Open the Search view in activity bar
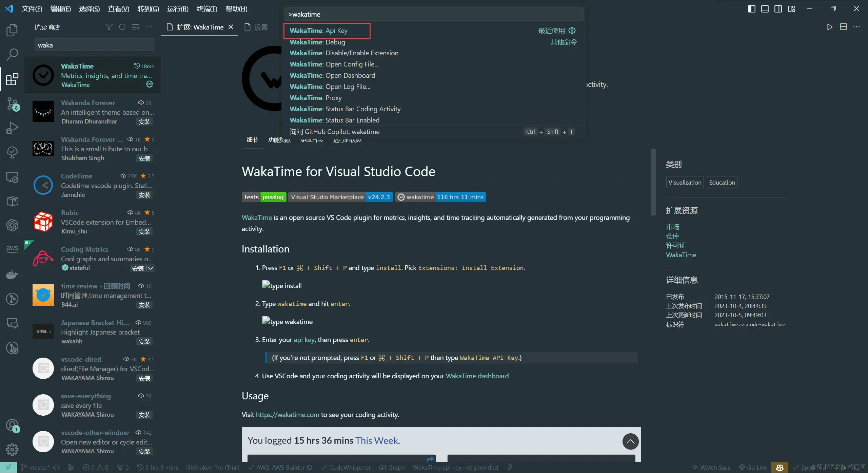Image resolution: width=868 pixels, height=473 pixels. (12, 54)
